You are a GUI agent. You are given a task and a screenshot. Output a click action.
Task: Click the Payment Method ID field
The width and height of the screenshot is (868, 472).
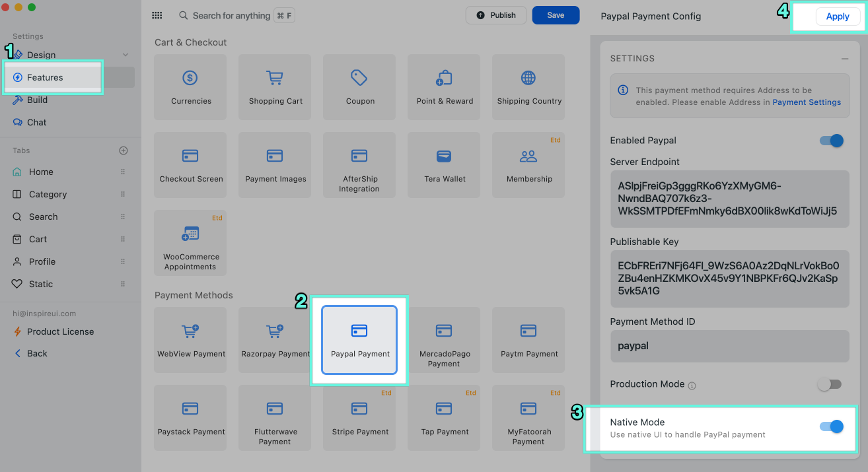pos(729,346)
